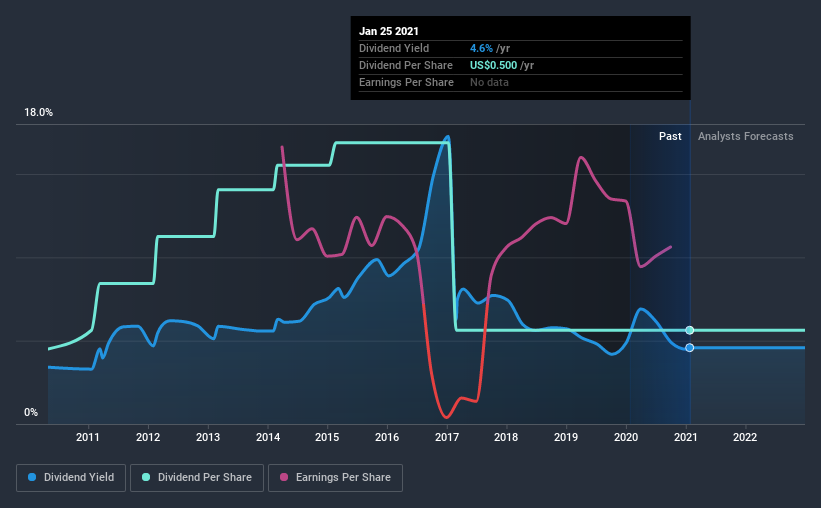821x508 pixels.
Task: Click the 2014 year on the axis
Action: coord(268,437)
